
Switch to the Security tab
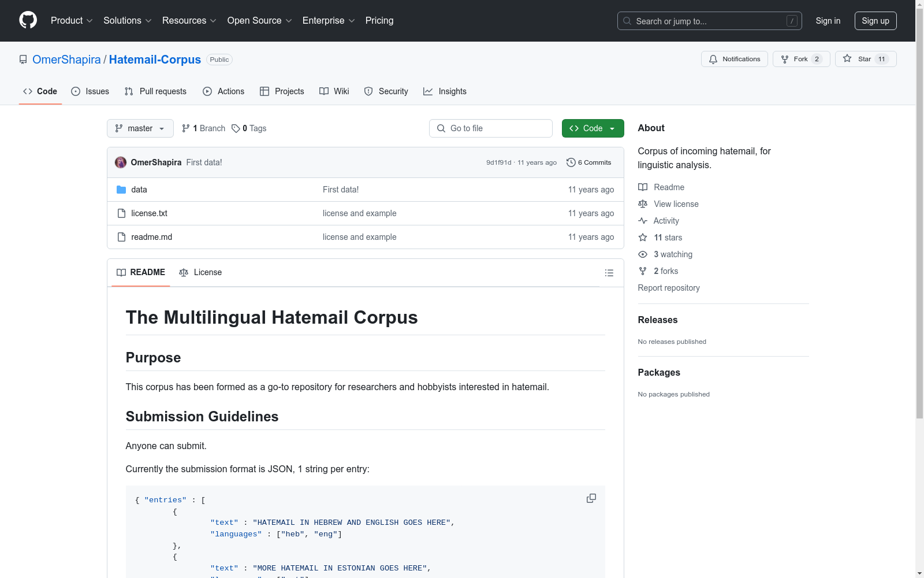(x=386, y=91)
